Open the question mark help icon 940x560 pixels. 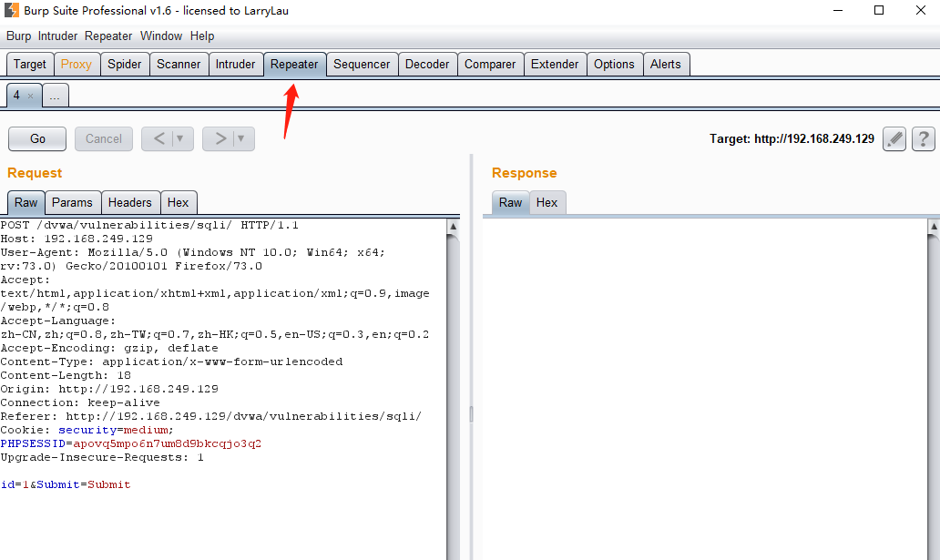click(924, 138)
